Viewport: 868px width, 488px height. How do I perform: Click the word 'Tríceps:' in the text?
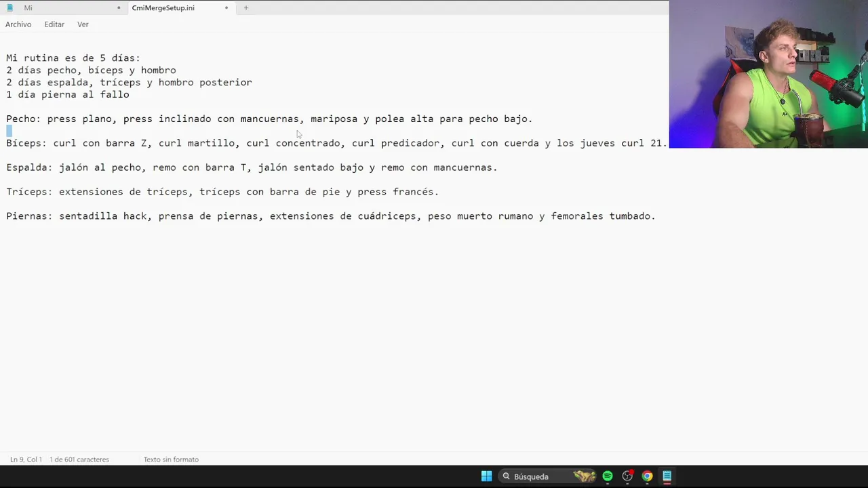tap(29, 192)
